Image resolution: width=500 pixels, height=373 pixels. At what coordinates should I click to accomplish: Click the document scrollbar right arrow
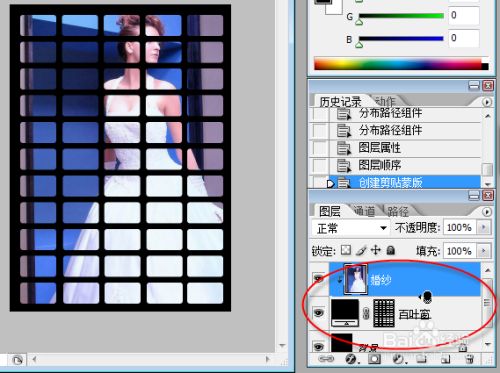pyautogui.click(x=267, y=359)
